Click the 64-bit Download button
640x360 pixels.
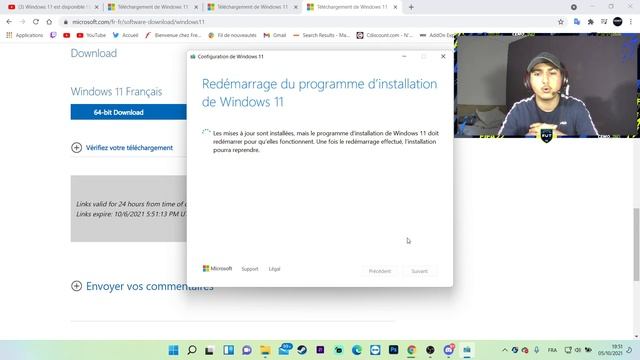coord(128,112)
